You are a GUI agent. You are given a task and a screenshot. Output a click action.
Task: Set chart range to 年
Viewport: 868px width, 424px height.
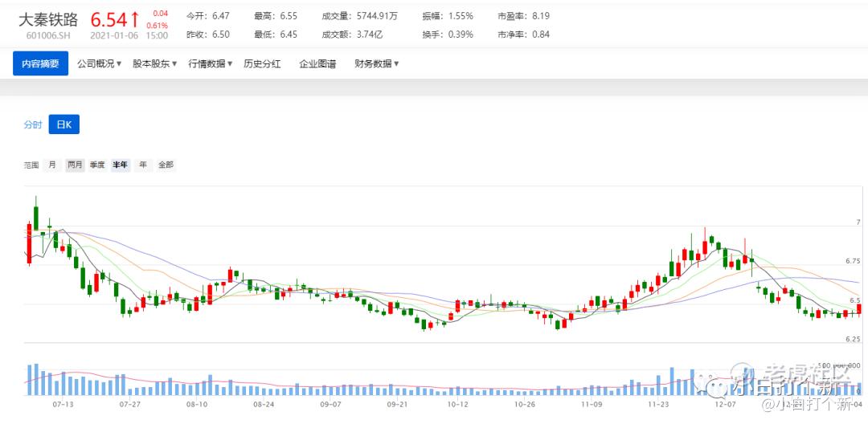143,165
